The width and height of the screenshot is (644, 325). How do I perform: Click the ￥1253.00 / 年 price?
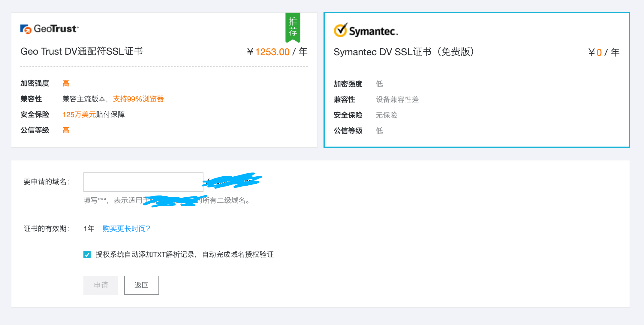[277, 52]
